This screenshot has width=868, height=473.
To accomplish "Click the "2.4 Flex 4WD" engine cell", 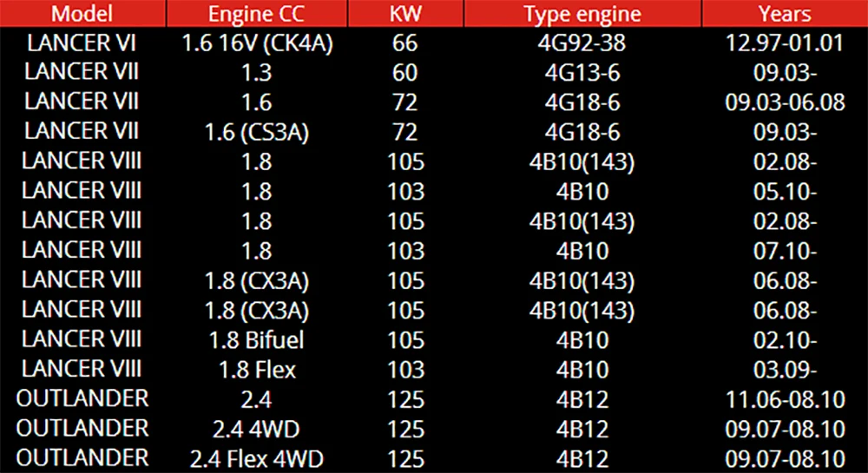I will [x=257, y=459].
